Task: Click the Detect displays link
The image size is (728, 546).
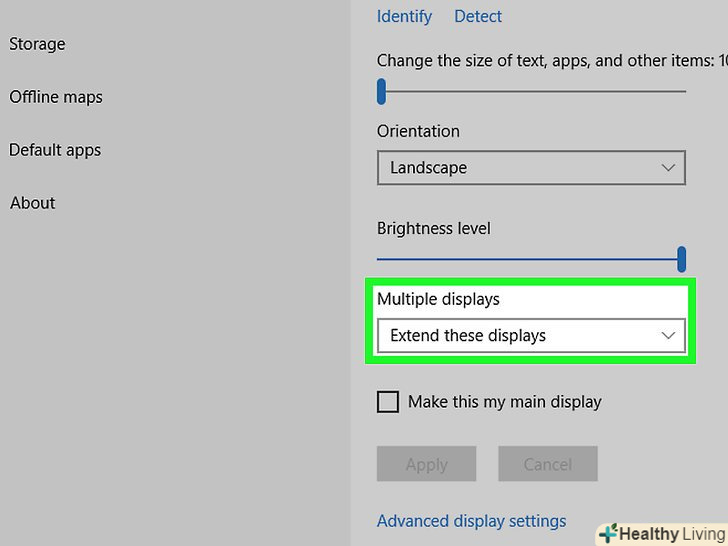Action: 478,16
